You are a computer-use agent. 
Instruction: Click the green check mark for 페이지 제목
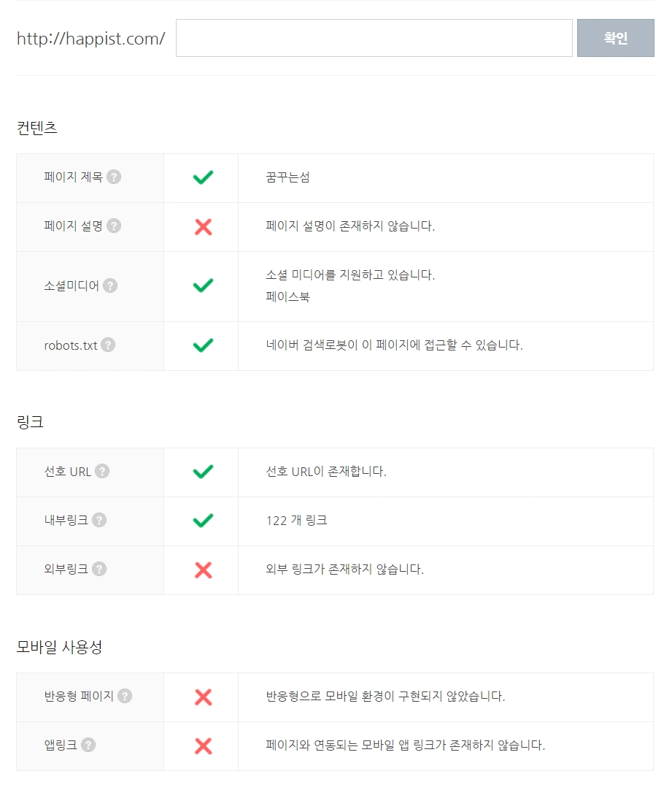click(x=203, y=177)
